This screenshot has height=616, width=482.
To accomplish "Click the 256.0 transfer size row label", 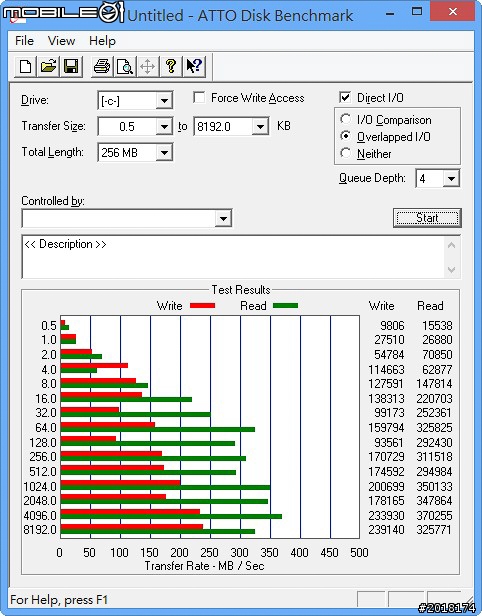I will tap(43, 457).
